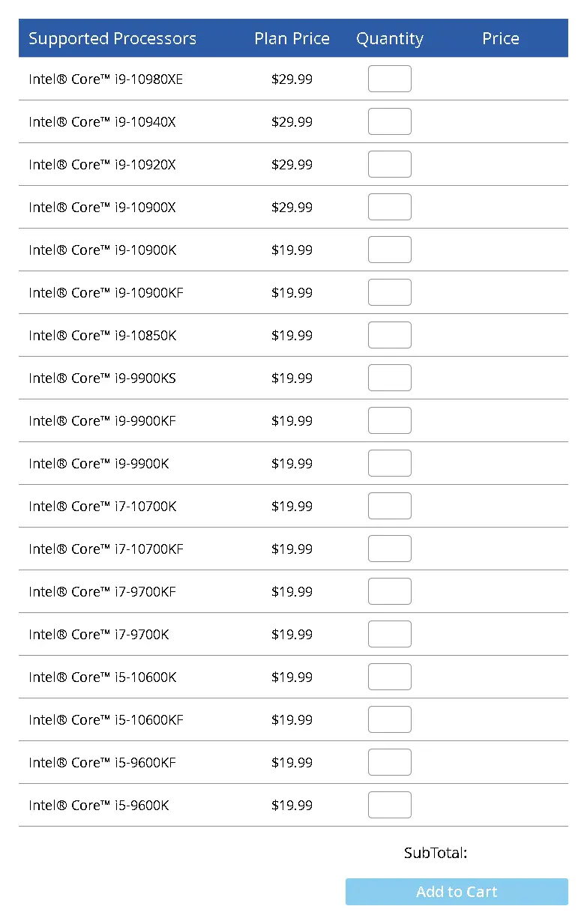587x924 pixels.
Task: Select quantity box for i9-10940X
Action: pos(390,121)
